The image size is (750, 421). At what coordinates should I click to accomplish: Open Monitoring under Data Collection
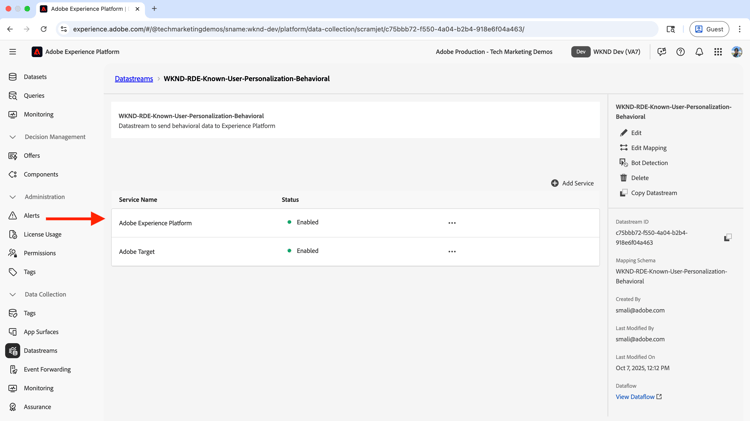39,388
